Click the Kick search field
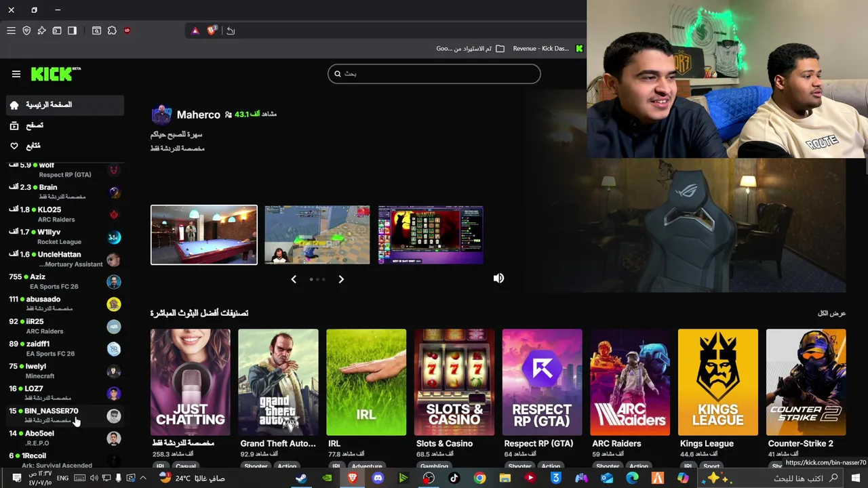The width and height of the screenshot is (868, 488). coord(434,74)
